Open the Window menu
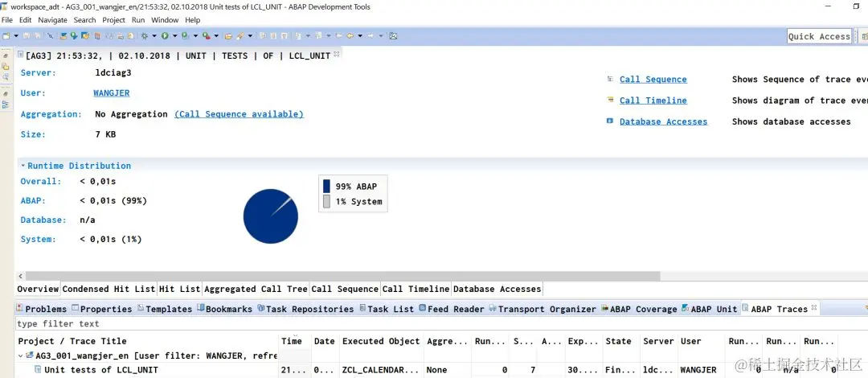 click(x=165, y=20)
